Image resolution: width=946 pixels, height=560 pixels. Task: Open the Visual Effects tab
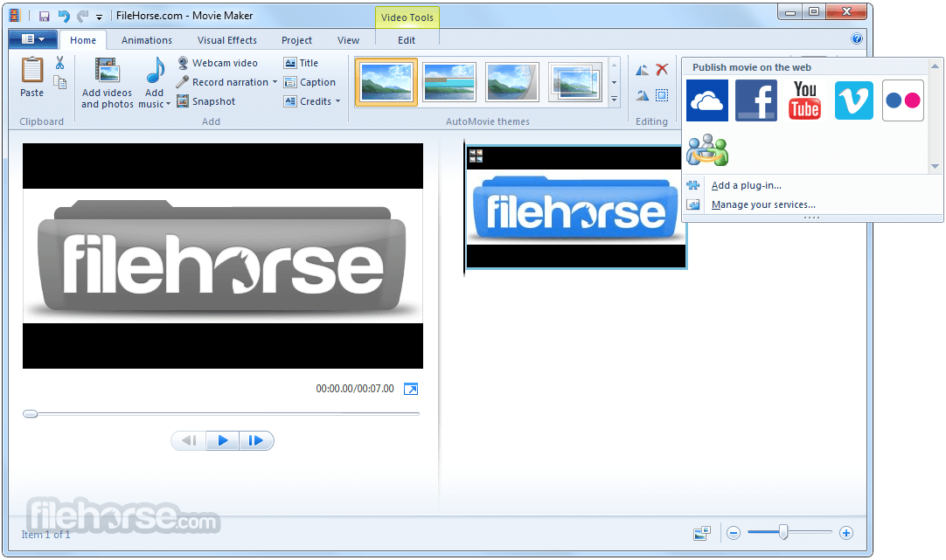pos(226,40)
